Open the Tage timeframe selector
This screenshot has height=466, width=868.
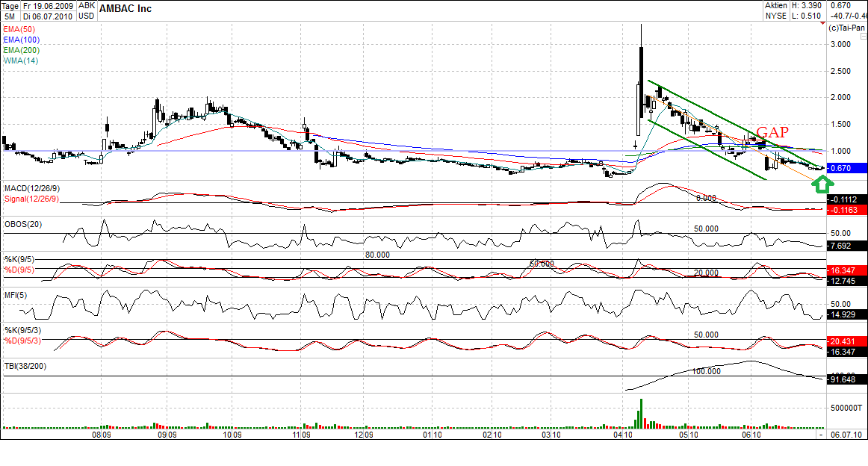point(9,4)
